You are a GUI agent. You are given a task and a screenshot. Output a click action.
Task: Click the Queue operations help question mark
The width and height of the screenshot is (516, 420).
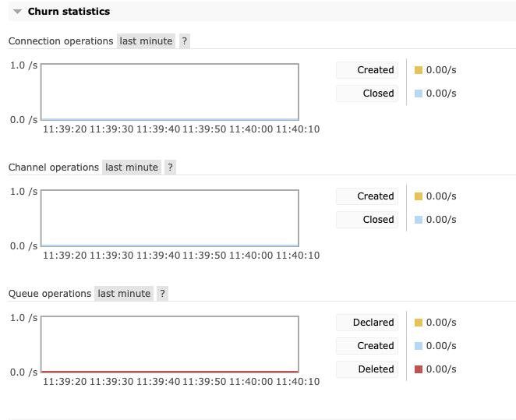tap(162, 293)
